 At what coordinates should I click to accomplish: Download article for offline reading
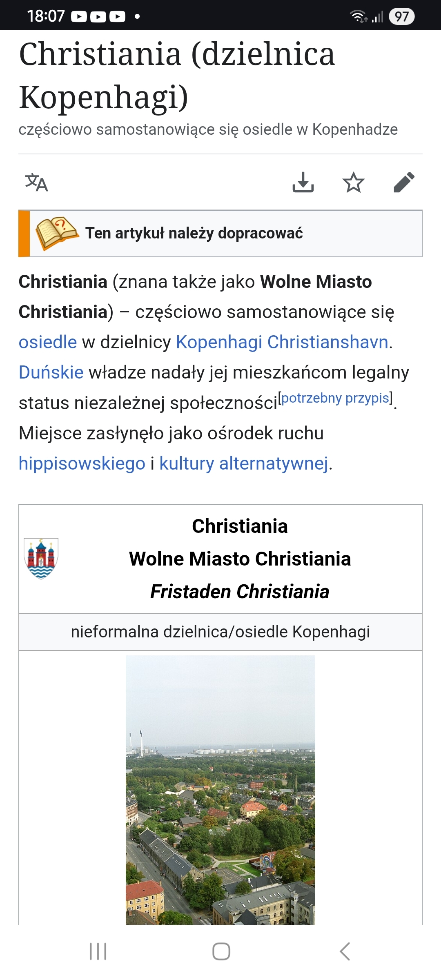tap(303, 183)
